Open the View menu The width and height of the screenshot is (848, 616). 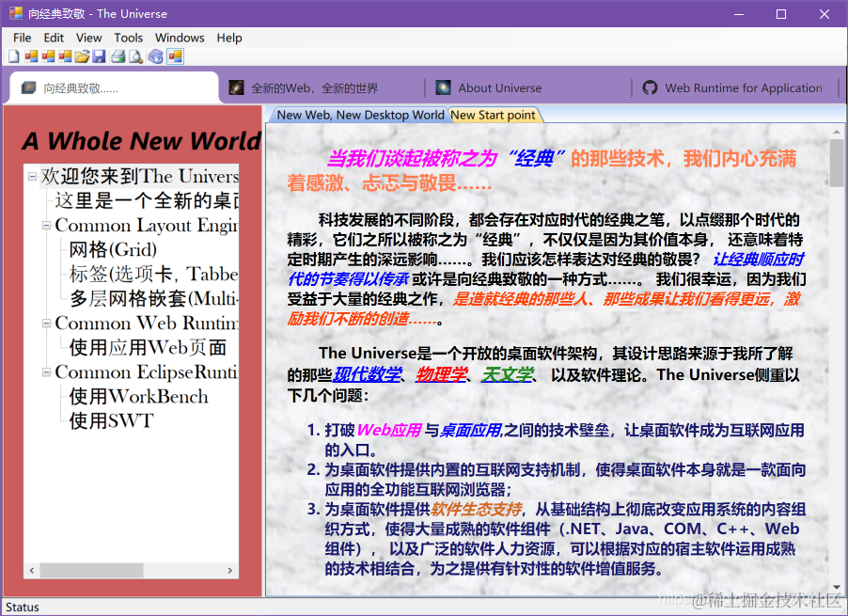(x=88, y=38)
